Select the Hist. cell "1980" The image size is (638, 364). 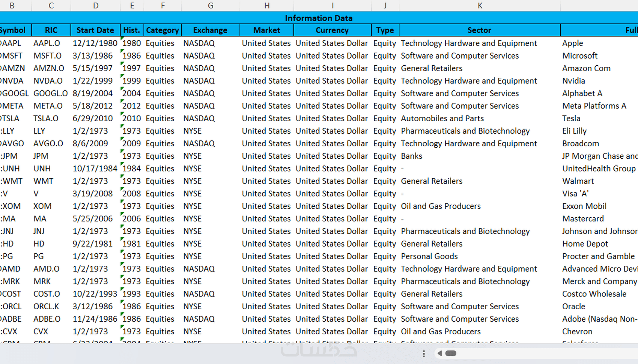[132, 43]
